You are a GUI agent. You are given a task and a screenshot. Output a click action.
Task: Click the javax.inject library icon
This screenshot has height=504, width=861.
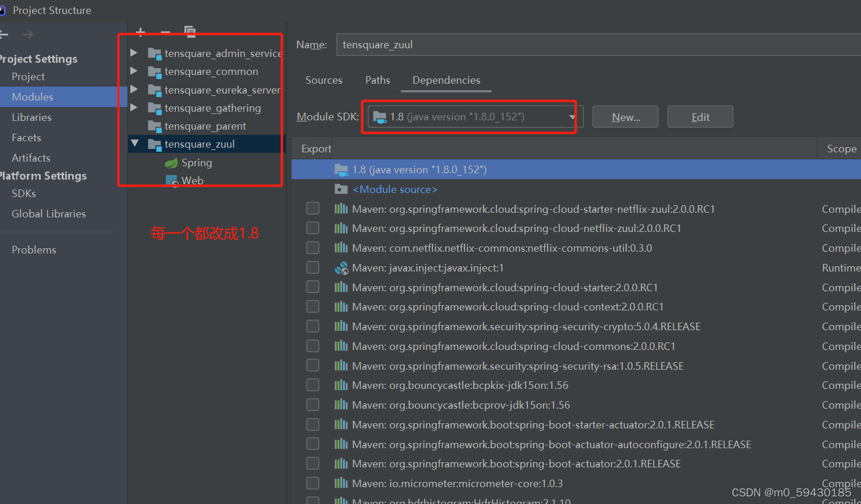point(341,268)
